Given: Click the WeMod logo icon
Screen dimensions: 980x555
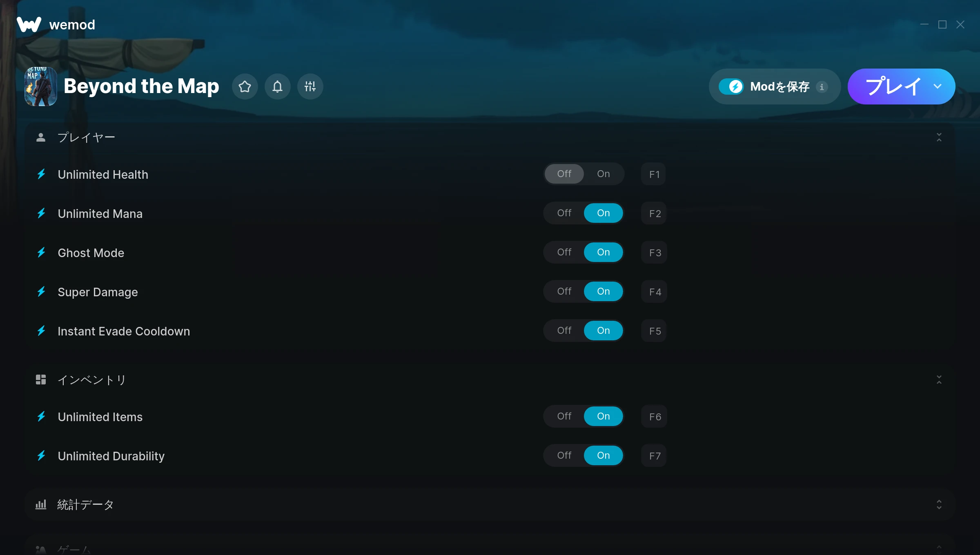Looking at the screenshot, I should click(x=29, y=24).
